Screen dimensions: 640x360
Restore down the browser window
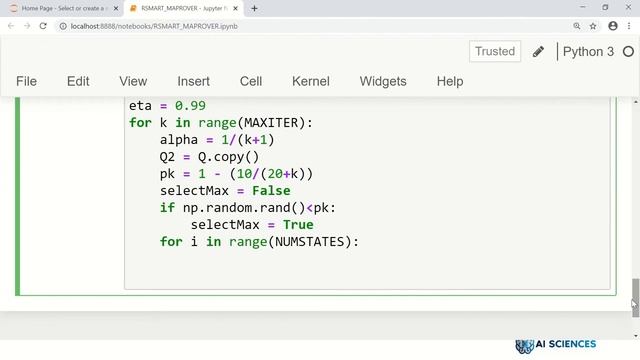(605, 7)
